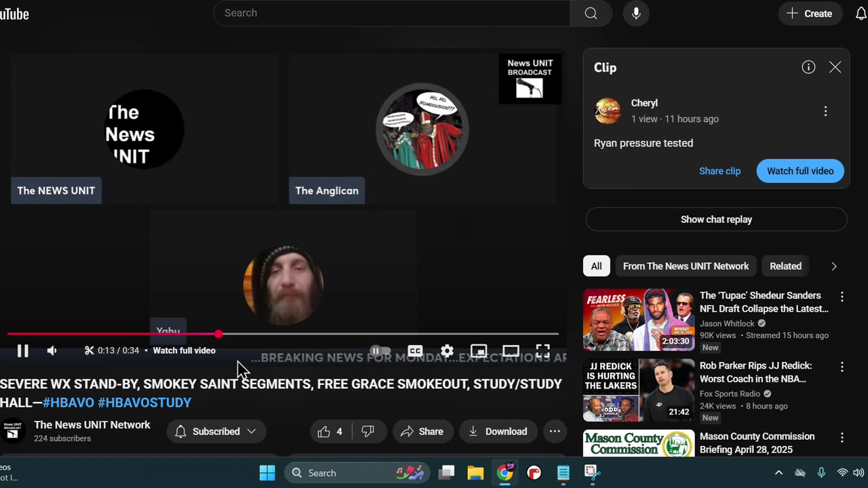868x488 pixels.
Task: Click Windows taskbar search box
Action: [357, 472]
